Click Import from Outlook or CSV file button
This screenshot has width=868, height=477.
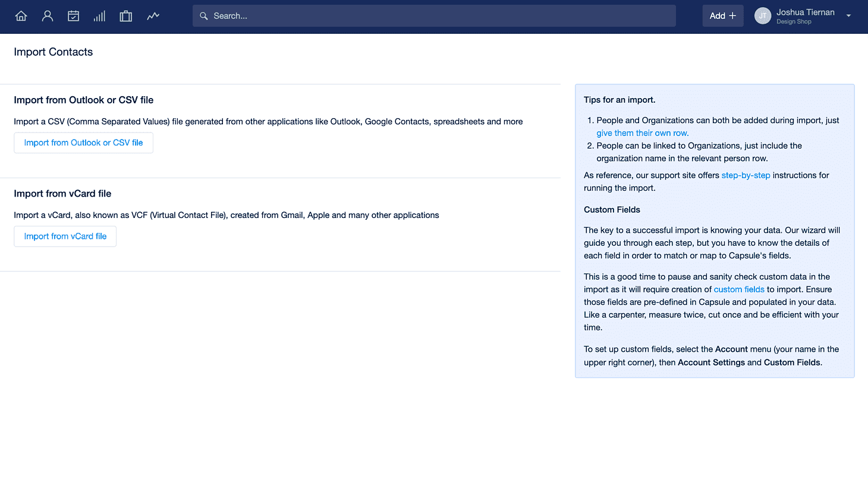pyautogui.click(x=84, y=143)
